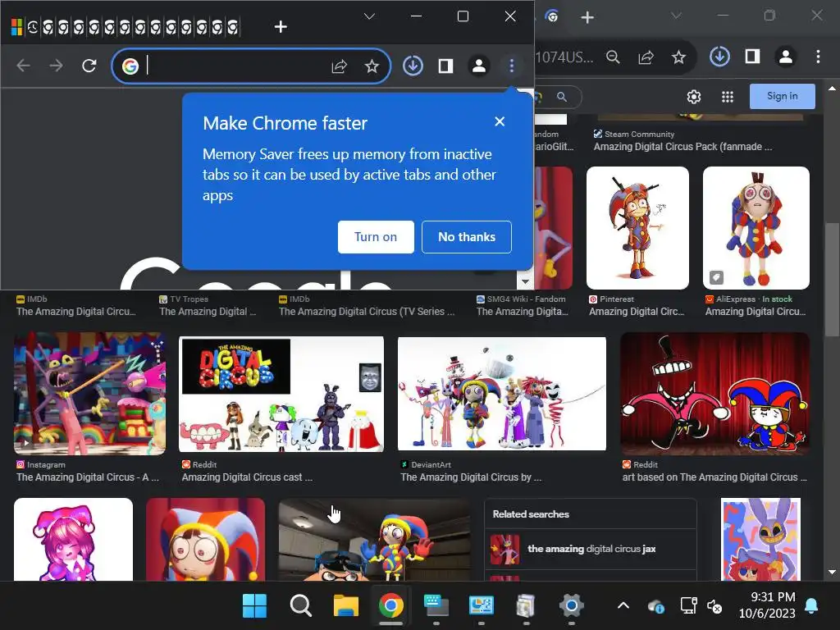The image size is (840, 630).
Task: Open the AliExpress plush doll image
Action: (756, 228)
